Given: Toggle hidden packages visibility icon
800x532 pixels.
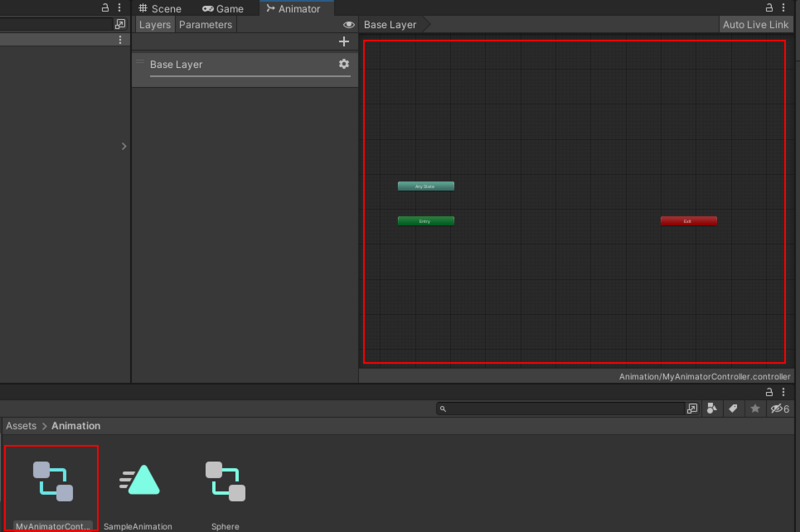Looking at the screenshot, I should coord(780,409).
